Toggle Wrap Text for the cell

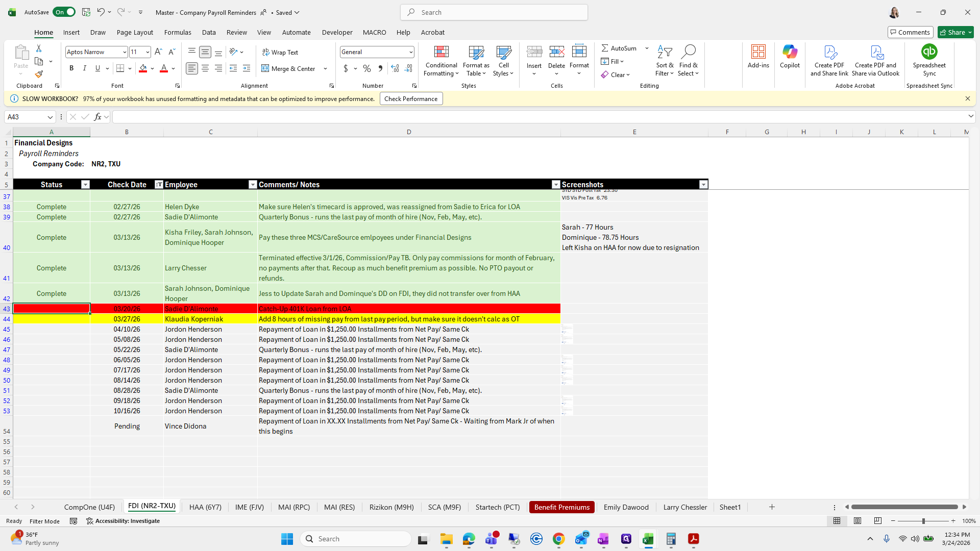tap(280, 52)
